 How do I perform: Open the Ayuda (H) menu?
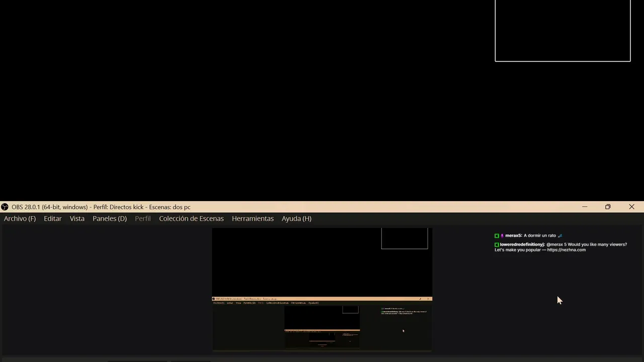(296, 219)
